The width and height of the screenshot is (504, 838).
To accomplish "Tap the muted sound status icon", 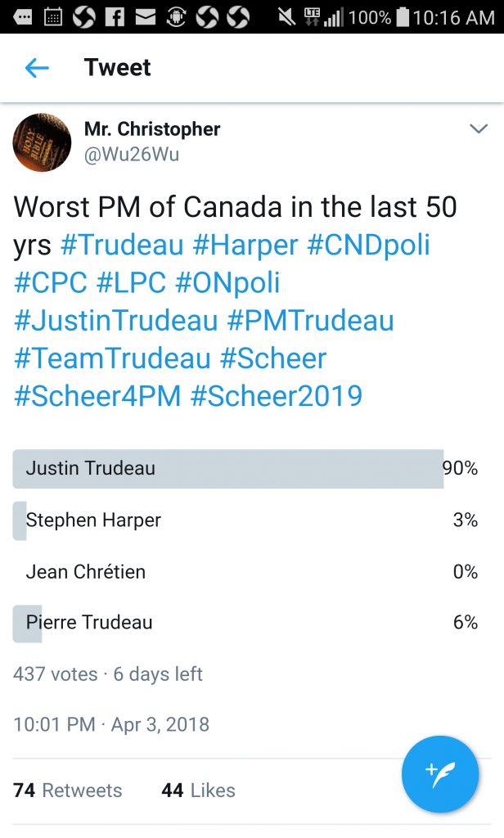I will coord(286,16).
